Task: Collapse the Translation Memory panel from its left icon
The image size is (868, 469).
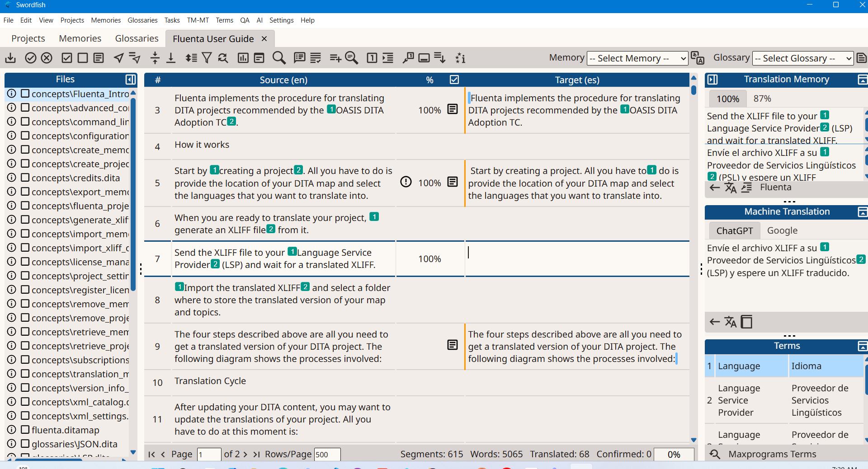Action: [712, 80]
